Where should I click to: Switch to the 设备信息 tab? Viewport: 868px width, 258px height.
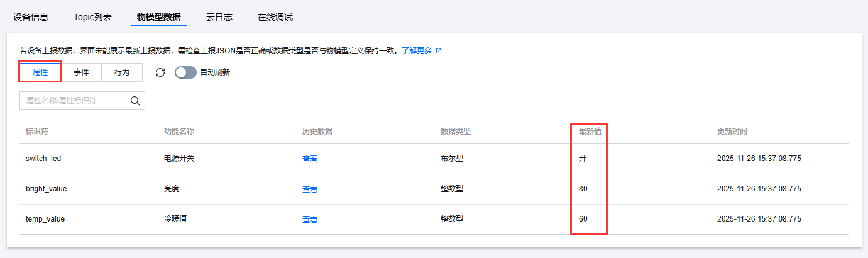31,17
